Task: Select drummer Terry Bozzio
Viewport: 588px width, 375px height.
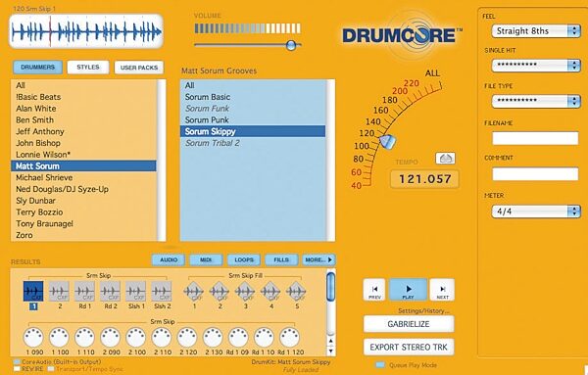Action: (x=83, y=212)
